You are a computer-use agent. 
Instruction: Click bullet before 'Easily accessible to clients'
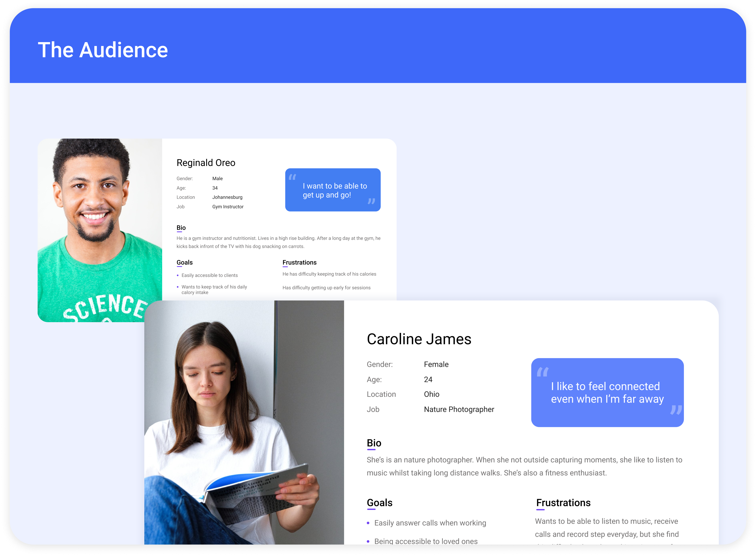[178, 275]
